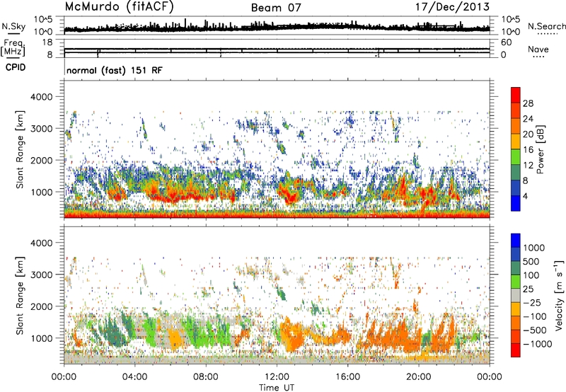This screenshot has width=566, height=392.
Task: Click the bottom red segment of velocity colorbar
Action: pyautogui.click(x=516, y=350)
